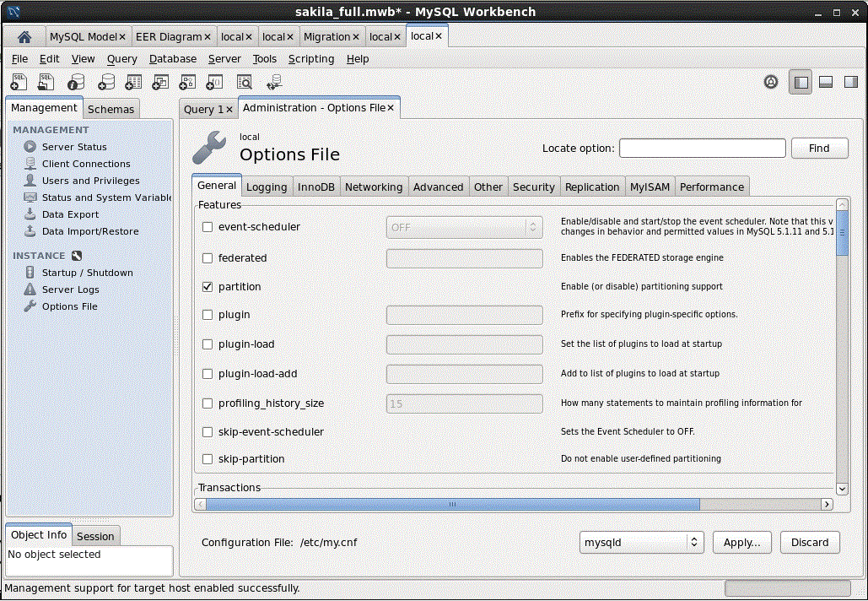Click the horizontal scrollbar in options list
The width and height of the screenshot is (868, 601).
[452, 504]
